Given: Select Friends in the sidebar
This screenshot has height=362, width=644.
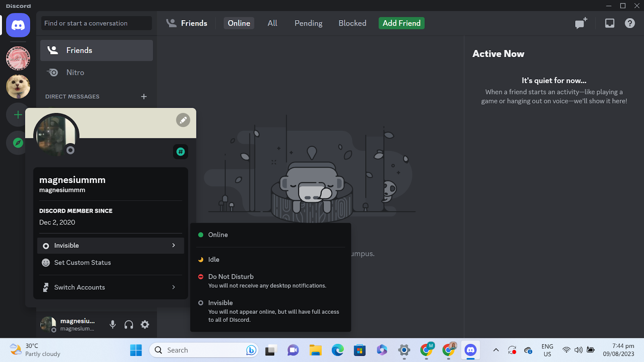Looking at the screenshot, I should click(x=97, y=50).
